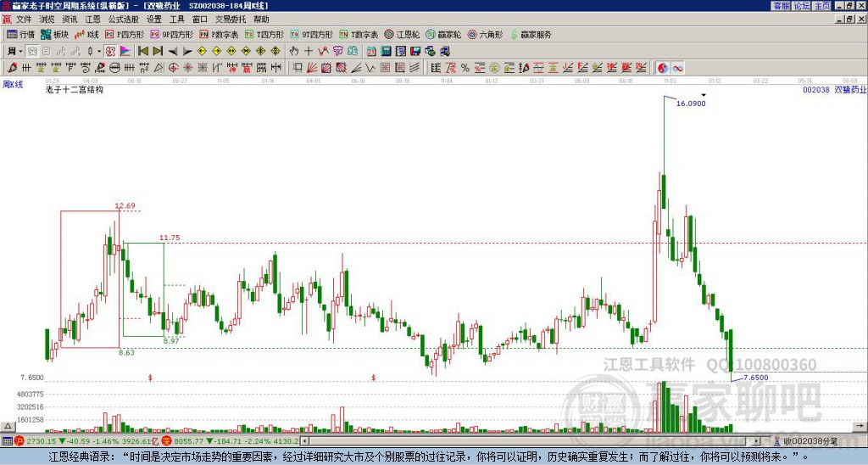868x465 pixels.
Task: Select the crosshair cursor tool
Action: [309, 51]
